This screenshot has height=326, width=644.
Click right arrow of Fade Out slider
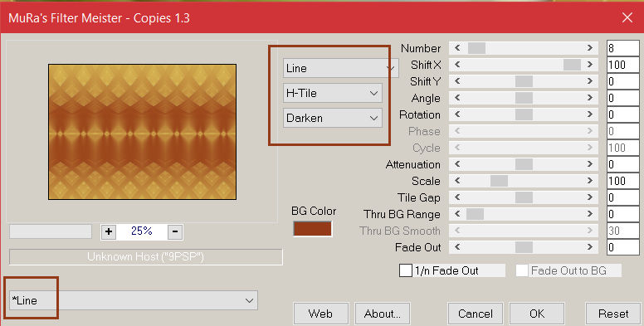pyautogui.click(x=590, y=246)
